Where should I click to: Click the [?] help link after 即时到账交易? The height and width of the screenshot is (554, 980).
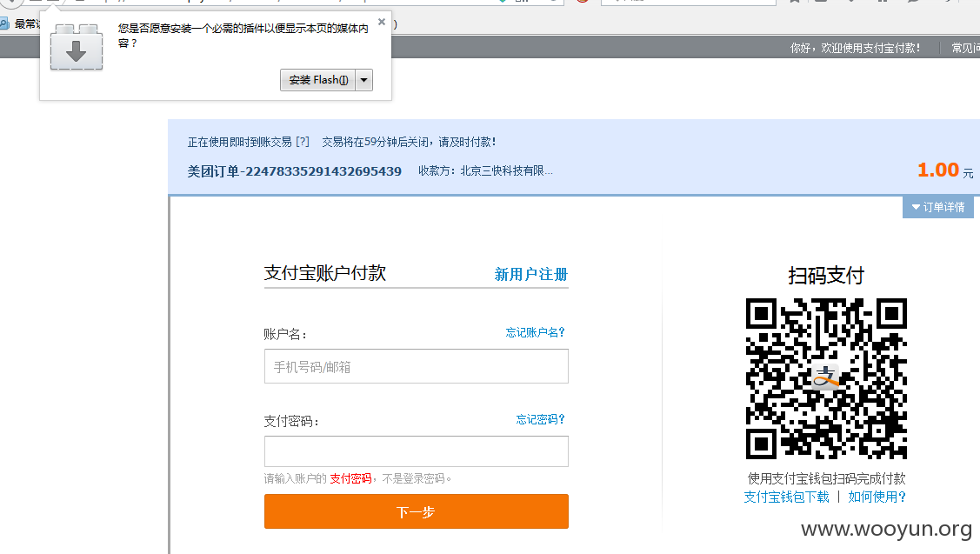303,142
